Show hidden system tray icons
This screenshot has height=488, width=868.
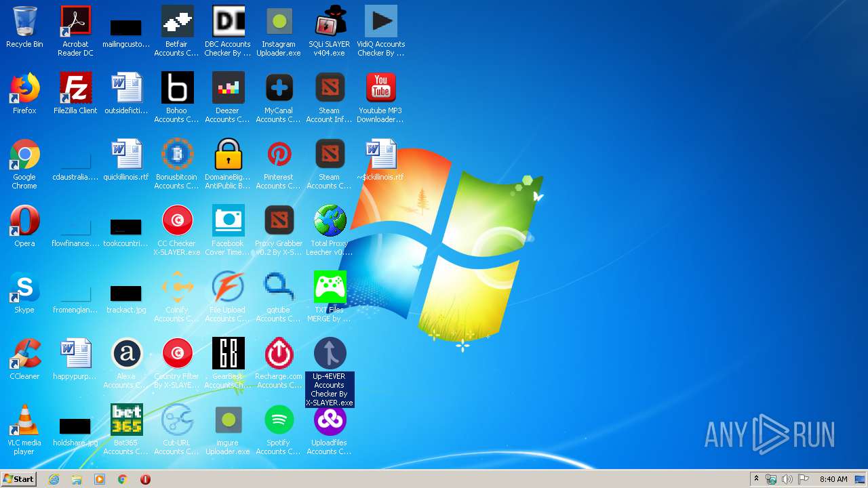[756, 479]
